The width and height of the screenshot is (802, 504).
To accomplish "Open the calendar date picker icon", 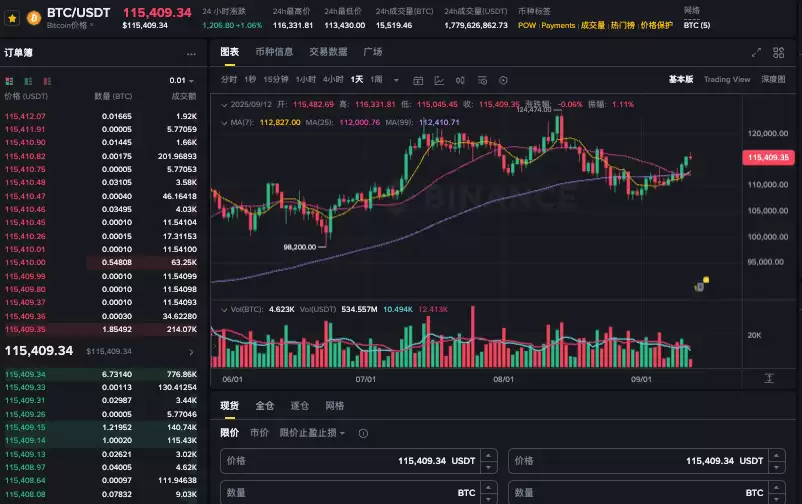I will [x=418, y=80].
